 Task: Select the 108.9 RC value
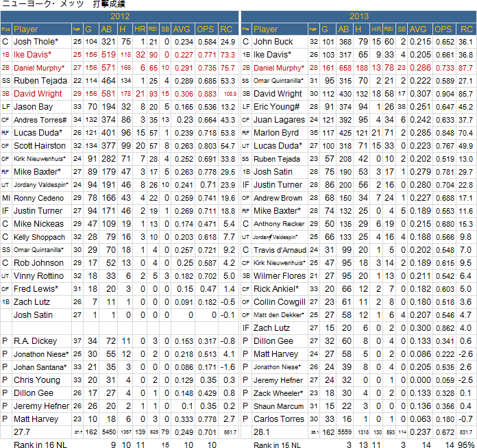pyautogui.click(x=230, y=94)
